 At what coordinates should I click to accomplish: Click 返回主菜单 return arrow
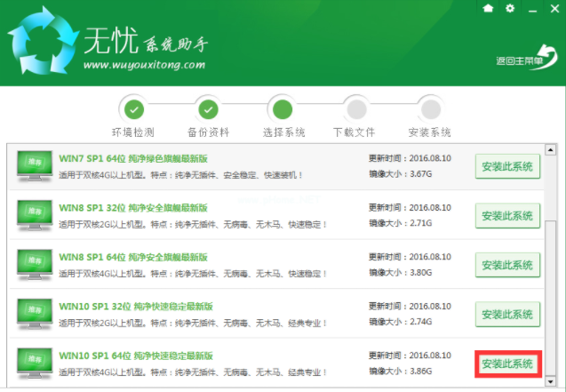pyautogui.click(x=527, y=59)
